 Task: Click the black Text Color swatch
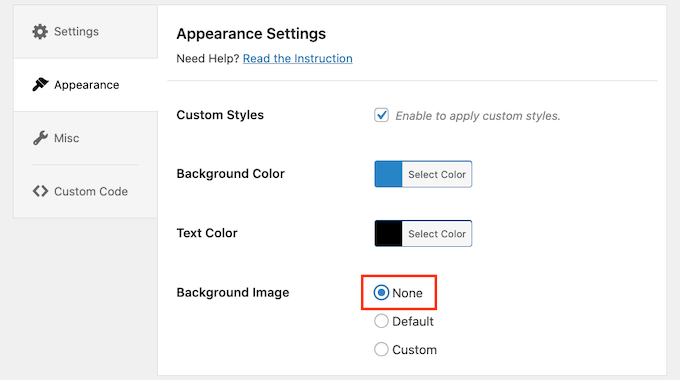pos(389,234)
